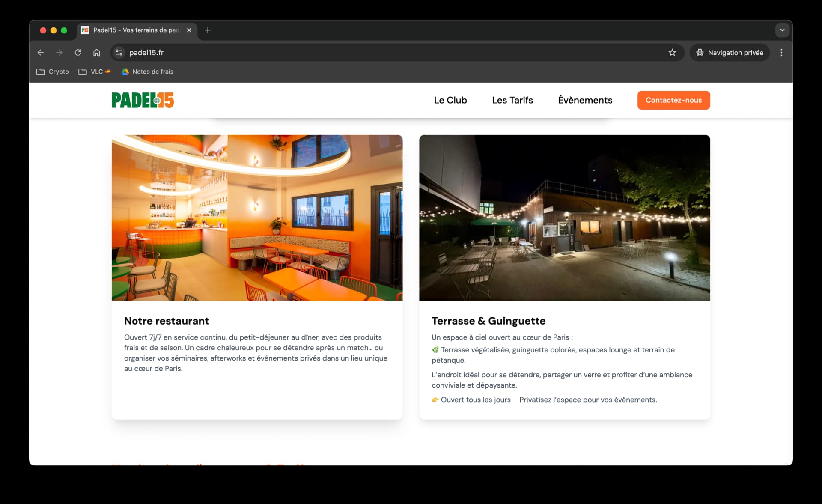The image size is (822, 504).
Task: Open the VLC bookmarks folder
Action: [95, 72]
